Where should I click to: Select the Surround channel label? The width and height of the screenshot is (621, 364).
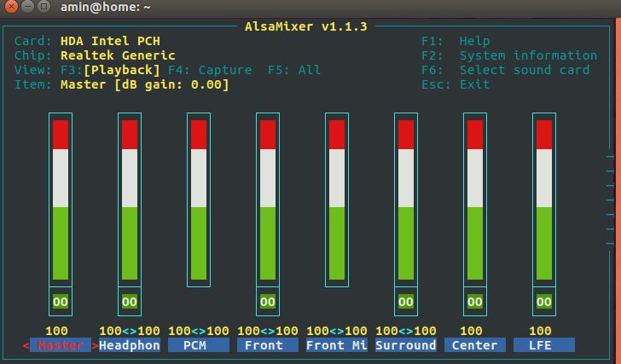pyautogui.click(x=406, y=345)
